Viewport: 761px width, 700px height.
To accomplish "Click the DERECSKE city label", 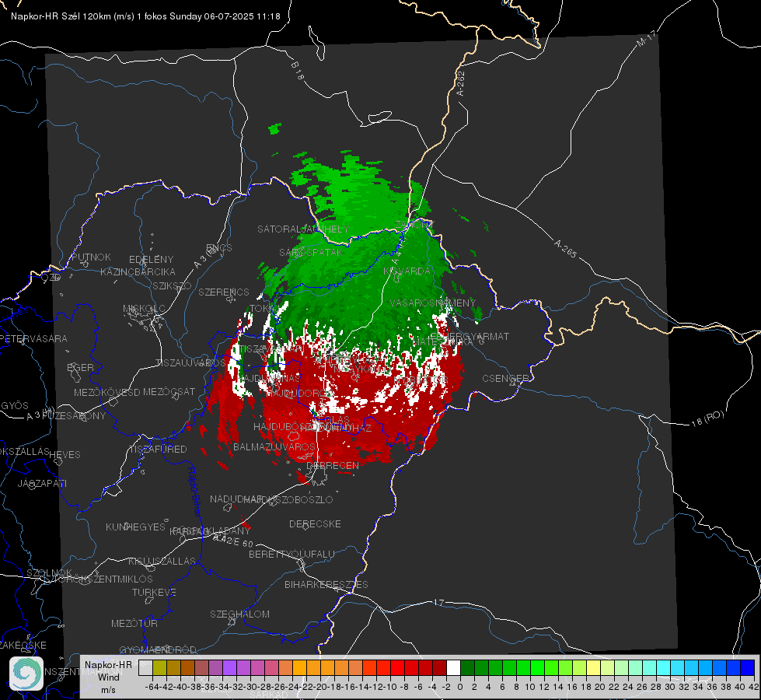I will click(x=315, y=524).
